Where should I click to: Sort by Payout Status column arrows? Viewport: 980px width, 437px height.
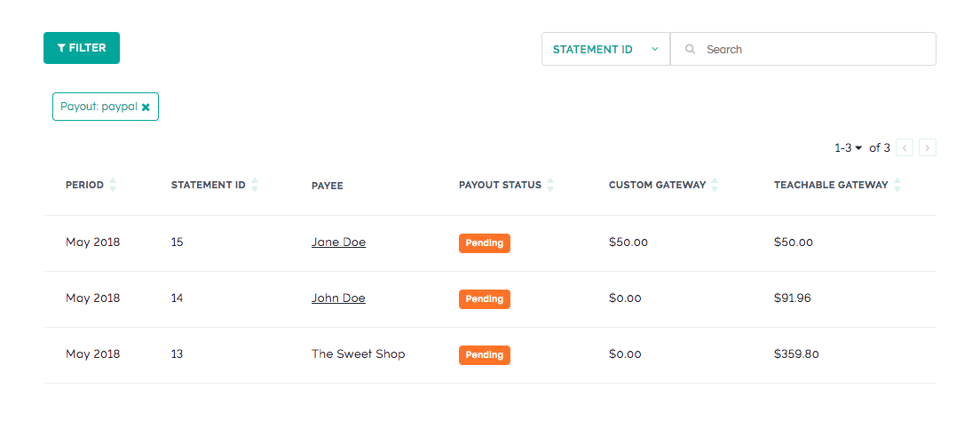point(550,185)
